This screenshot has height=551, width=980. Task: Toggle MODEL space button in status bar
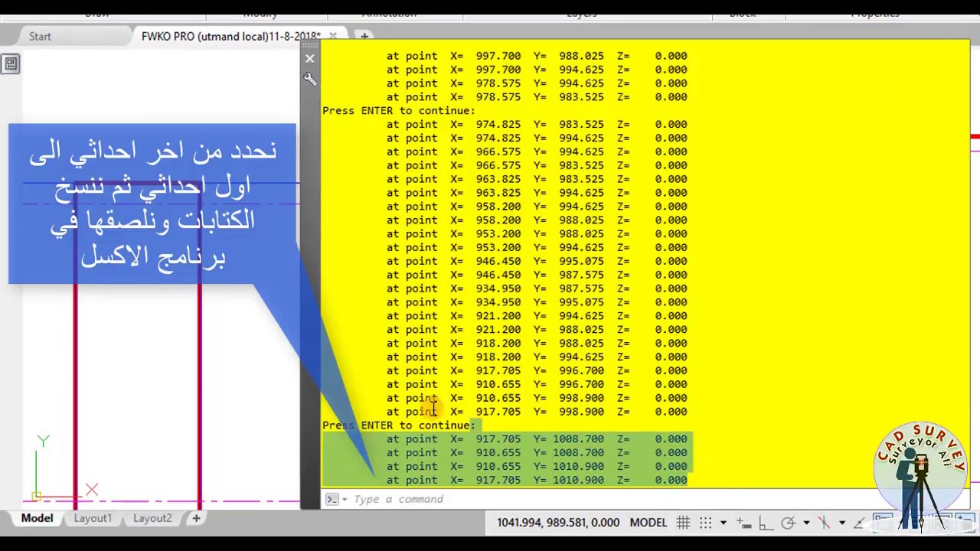[648, 523]
